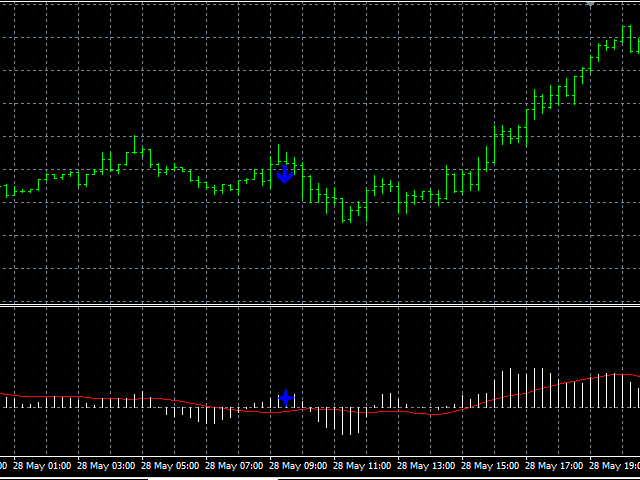The image size is (640, 480).
Task: Click the 28 May 01:00 time label
Action: tap(42, 466)
